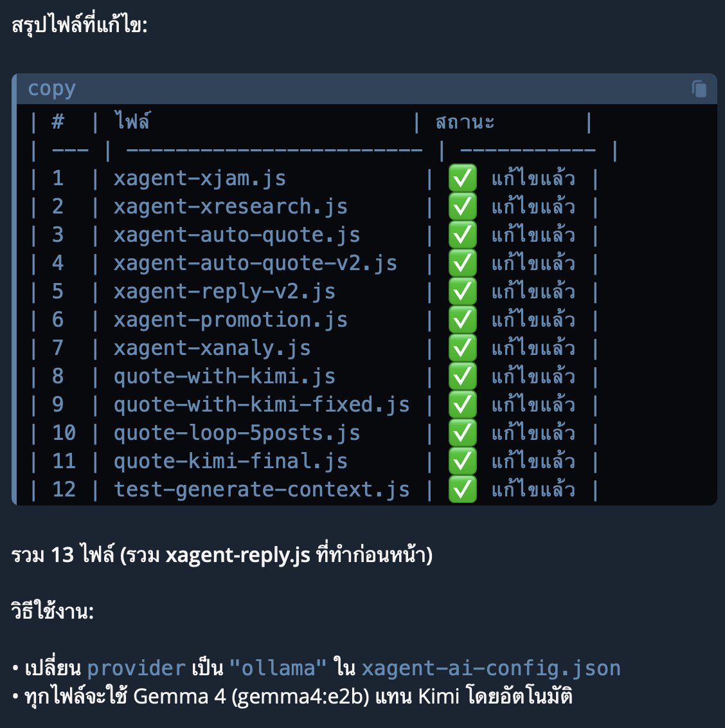Click the heading "วิธีใช้งาน:"
Viewport: 725px width, 728px height.
click(x=53, y=610)
